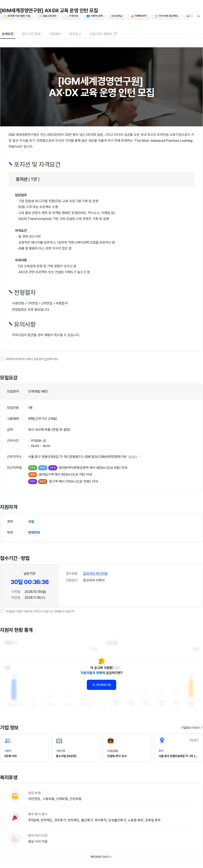The height and width of the screenshot is (868, 203).
Task: Click the wallet icon beside 연금·보험
Action: coord(15,796)
